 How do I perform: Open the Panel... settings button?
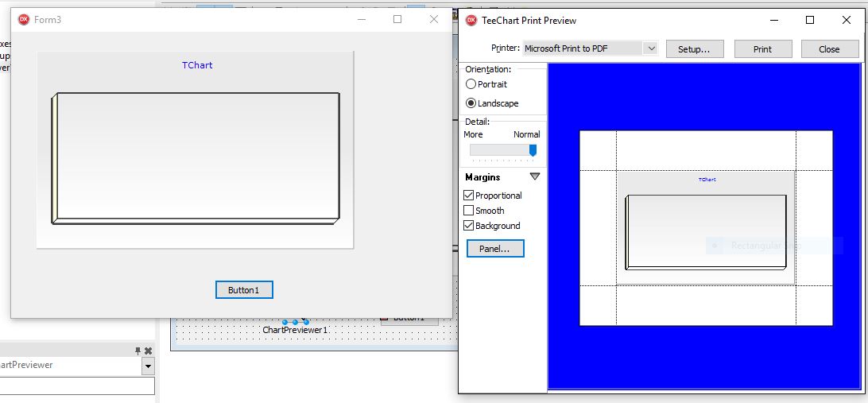click(495, 249)
